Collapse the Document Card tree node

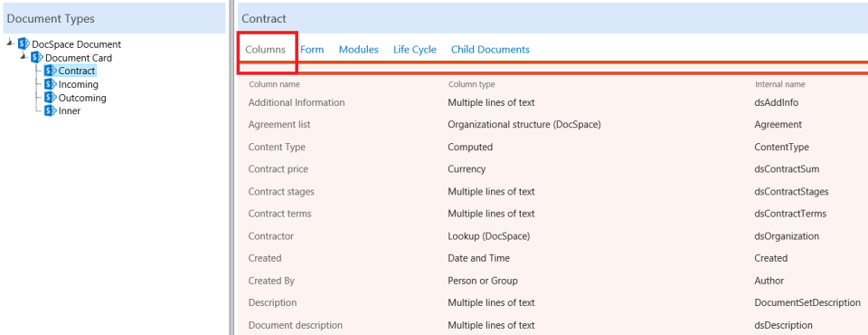(24, 56)
